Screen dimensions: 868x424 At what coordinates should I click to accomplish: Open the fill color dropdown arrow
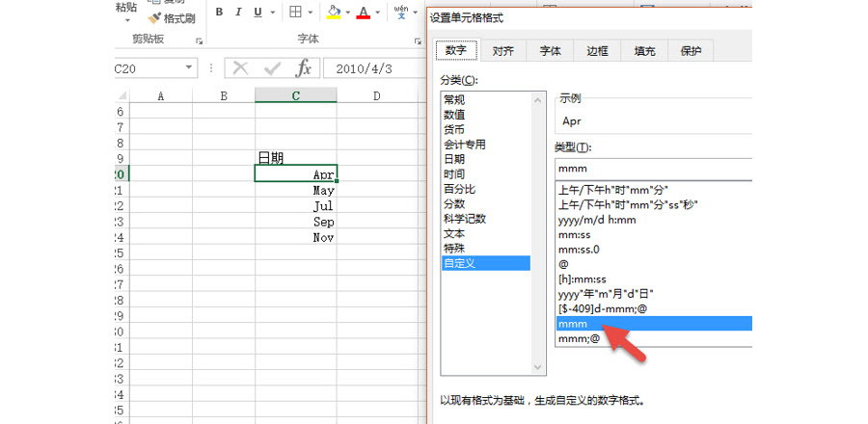347,12
